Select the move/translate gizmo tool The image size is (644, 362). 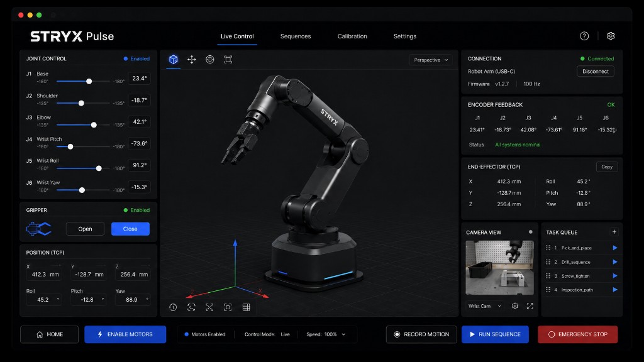click(191, 60)
